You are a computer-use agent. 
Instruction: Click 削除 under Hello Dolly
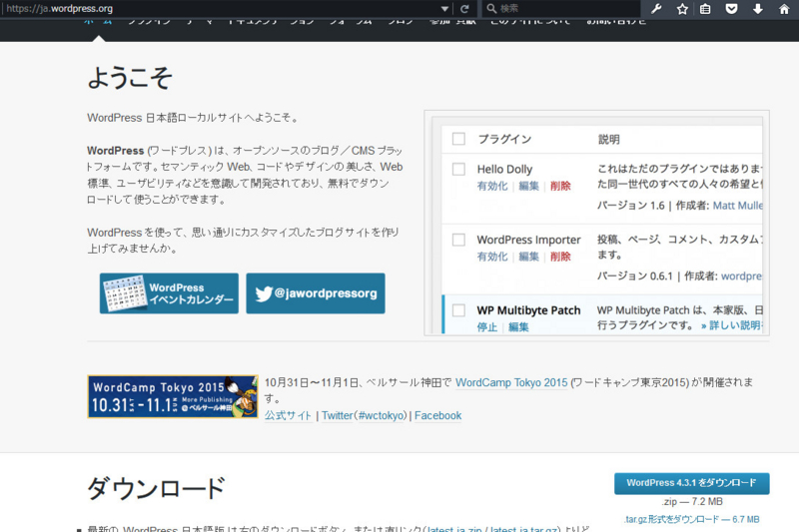560,186
